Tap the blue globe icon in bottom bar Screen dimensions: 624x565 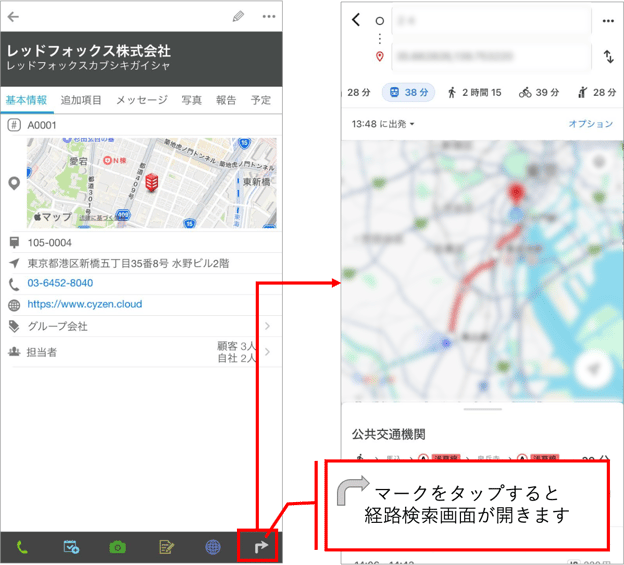pyautogui.click(x=213, y=547)
